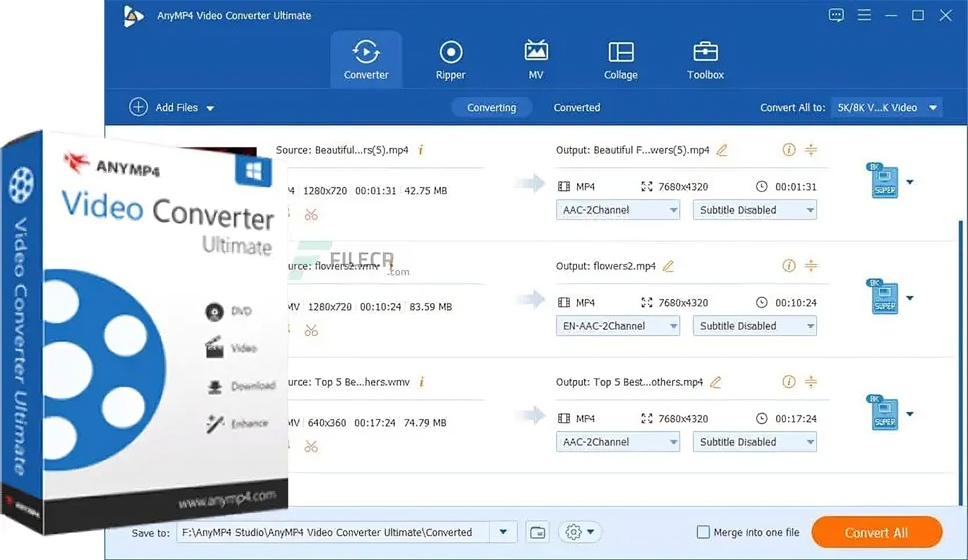Open output folder icon
Image resolution: width=968 pixels, height=560 pixels.
(537, 532)
